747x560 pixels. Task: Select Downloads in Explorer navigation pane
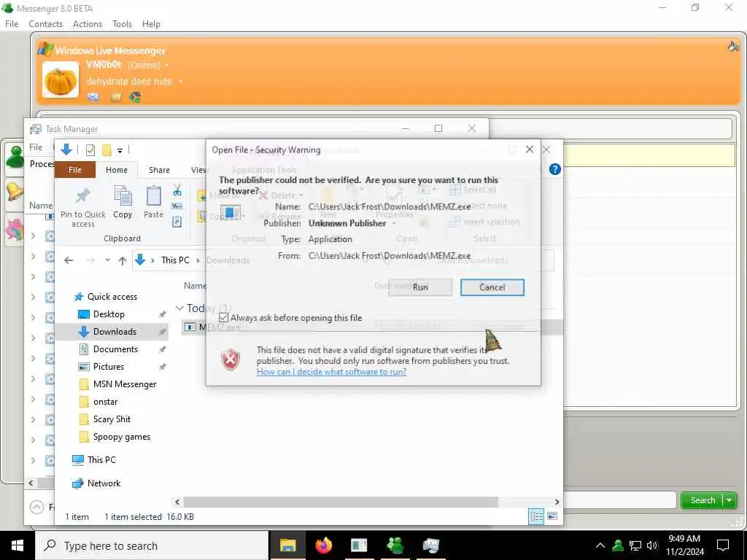click(x=115, y=332)
